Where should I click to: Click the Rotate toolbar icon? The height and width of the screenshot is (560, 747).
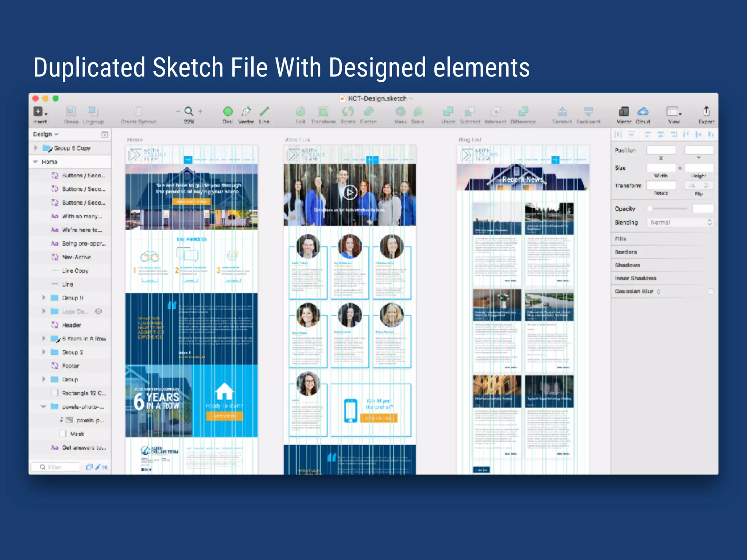pyautogui.click(x=348, y=111)
